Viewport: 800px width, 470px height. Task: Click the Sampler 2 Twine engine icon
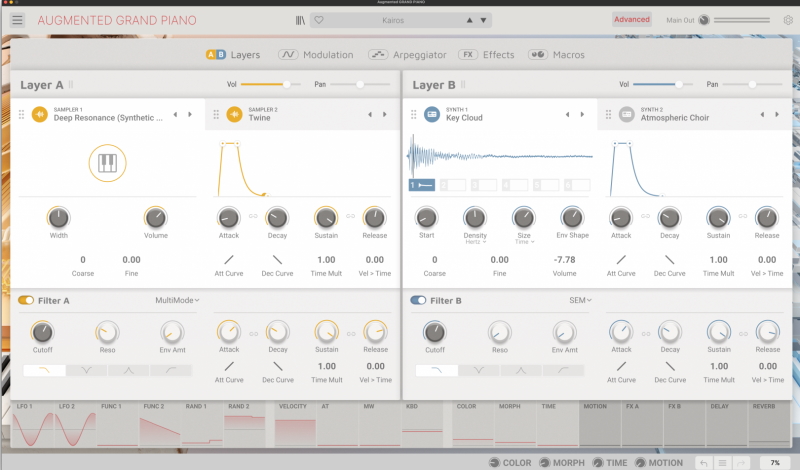coord(234,114)
